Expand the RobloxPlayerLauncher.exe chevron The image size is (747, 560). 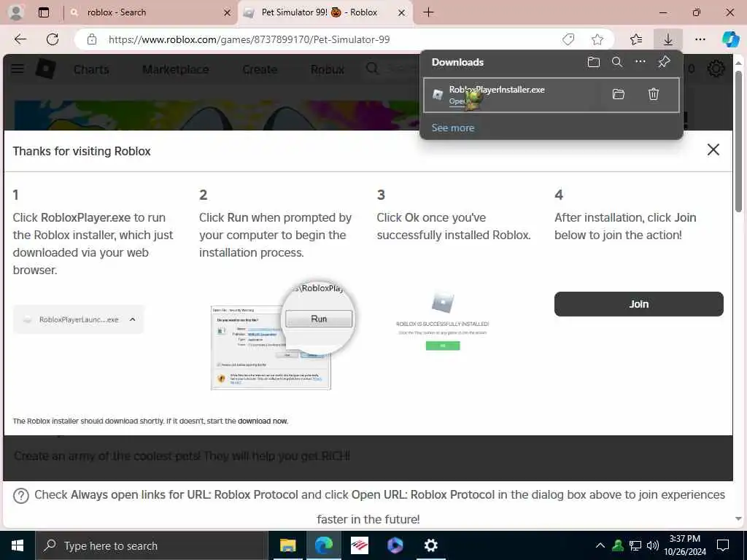[133, 319]
